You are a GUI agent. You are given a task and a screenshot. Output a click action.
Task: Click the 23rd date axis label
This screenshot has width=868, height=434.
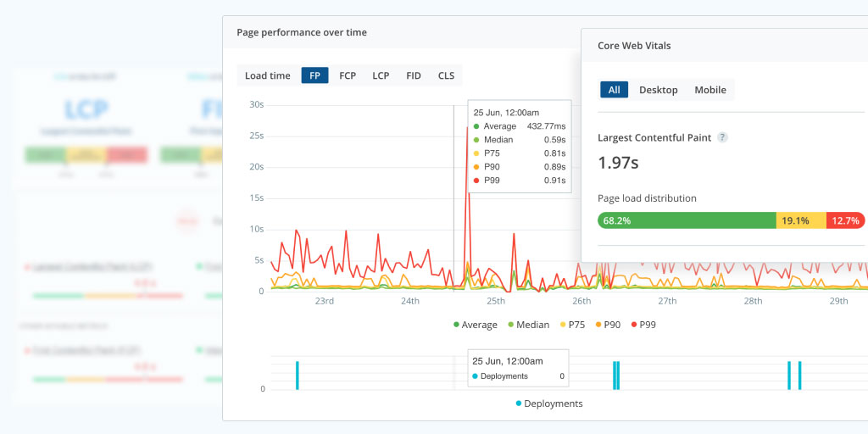[x=325, y=301]
